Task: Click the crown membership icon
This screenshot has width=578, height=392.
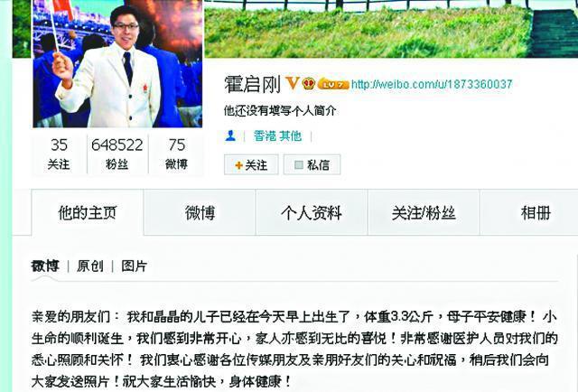Action: pos(309,84)
